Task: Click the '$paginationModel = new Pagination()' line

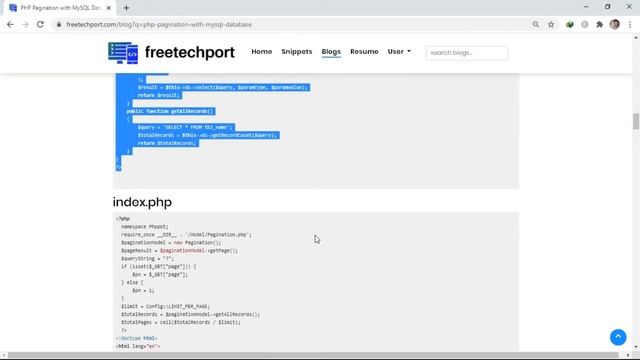Action: coord(171,242)
